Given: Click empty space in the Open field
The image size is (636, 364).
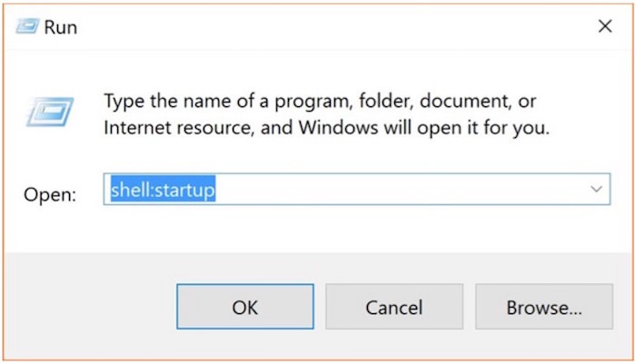Looking at the screenshot, I should [400, 190].
